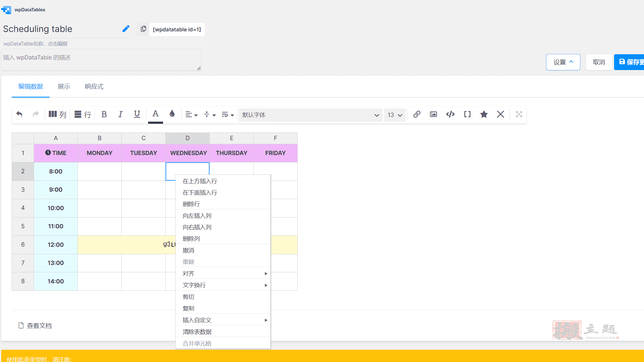Click the MONDAY header cell
Screen dimensions: 644x362
(x=99, y=153)
